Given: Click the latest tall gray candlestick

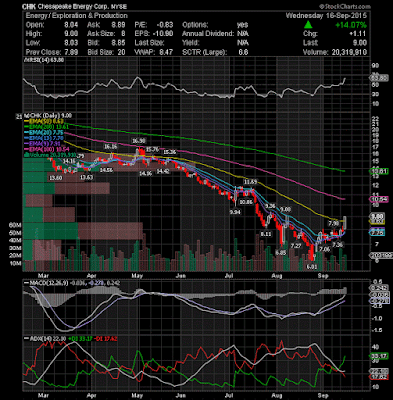Looking at the screenshot, I should [x=345, y=222].
